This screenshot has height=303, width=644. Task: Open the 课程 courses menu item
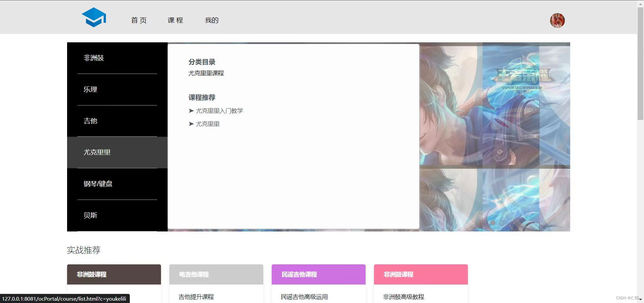click(175, 20)
